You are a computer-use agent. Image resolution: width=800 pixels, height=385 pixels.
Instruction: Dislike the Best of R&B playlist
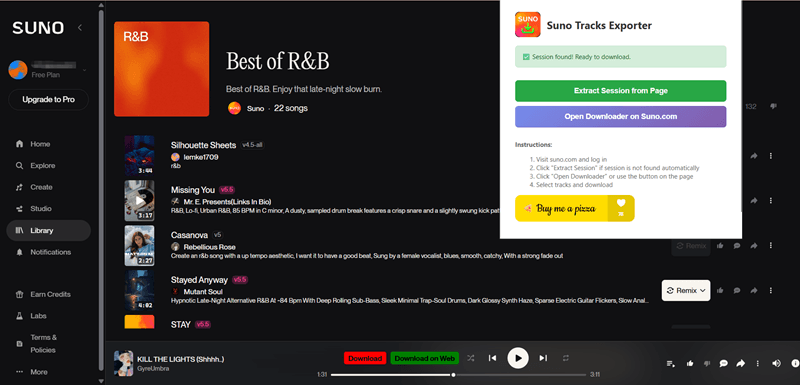click(x=773, y=106)
